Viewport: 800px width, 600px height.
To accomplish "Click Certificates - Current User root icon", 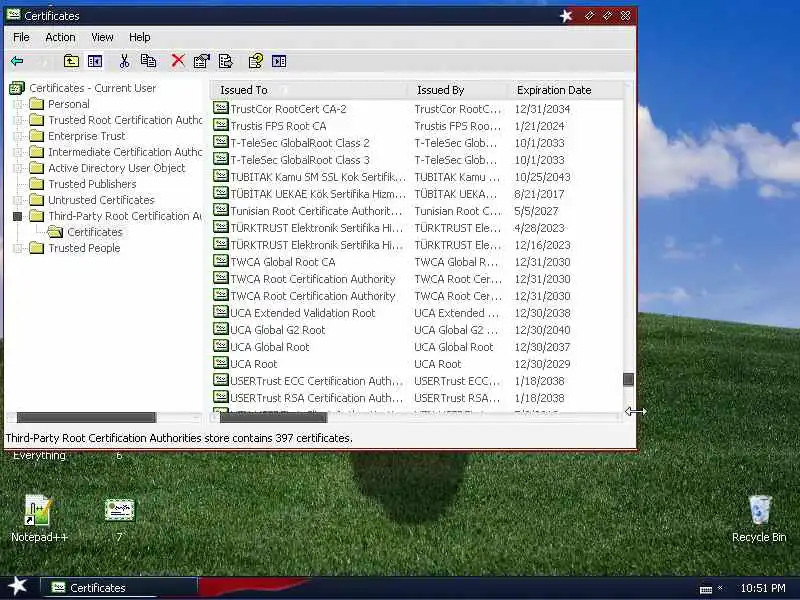I will tap(17, 88).
